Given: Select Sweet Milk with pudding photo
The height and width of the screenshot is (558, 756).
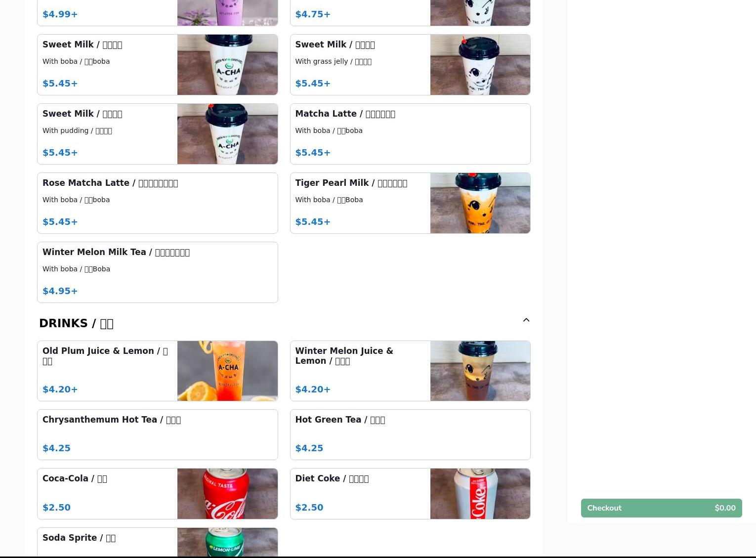Looking at the screenshot, I should pos(227,134).
